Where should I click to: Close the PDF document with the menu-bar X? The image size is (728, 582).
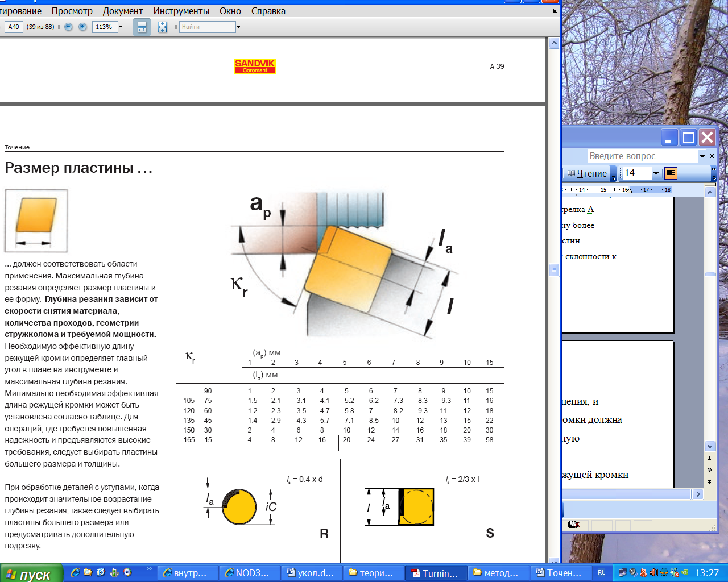click(555, 11)
